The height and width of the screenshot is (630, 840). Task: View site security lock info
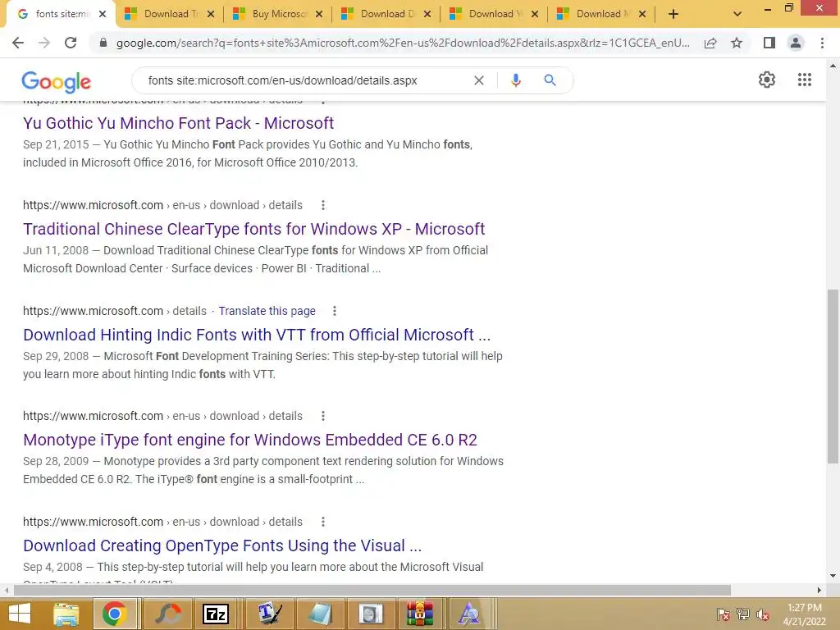point(103,43)
